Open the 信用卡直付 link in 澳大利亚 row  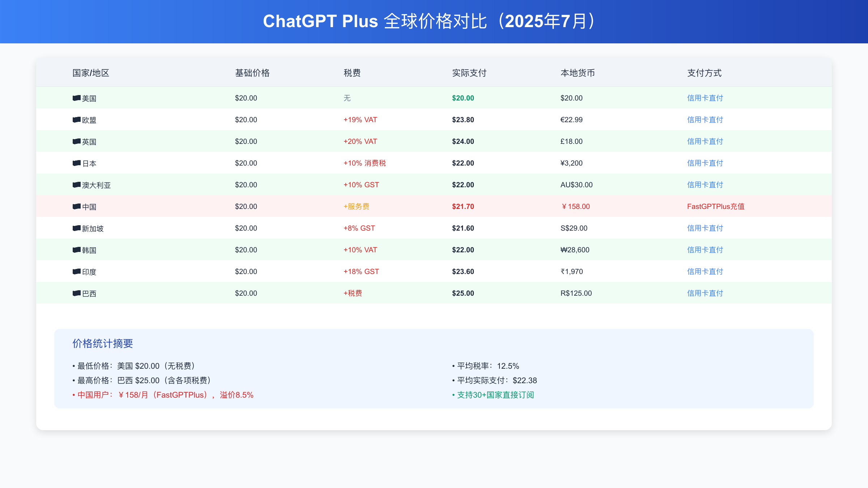[705, 185]
